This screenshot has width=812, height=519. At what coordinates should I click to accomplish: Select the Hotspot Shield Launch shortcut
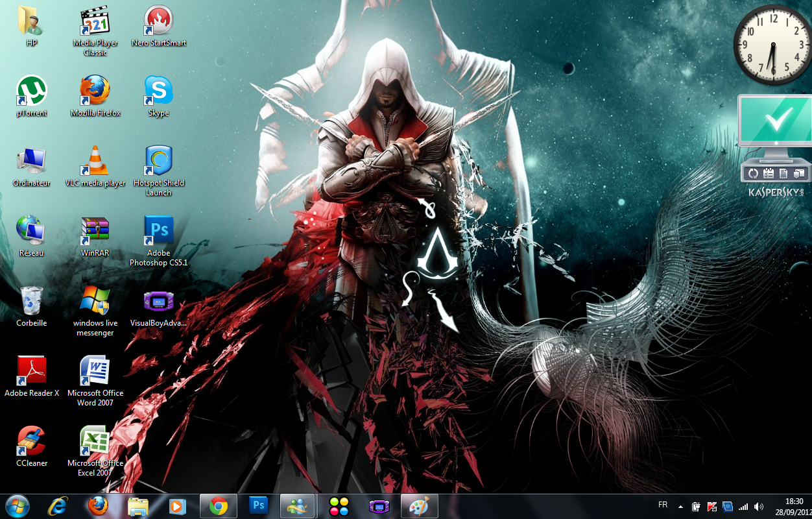pyautogui.click(x=159, y=171)
